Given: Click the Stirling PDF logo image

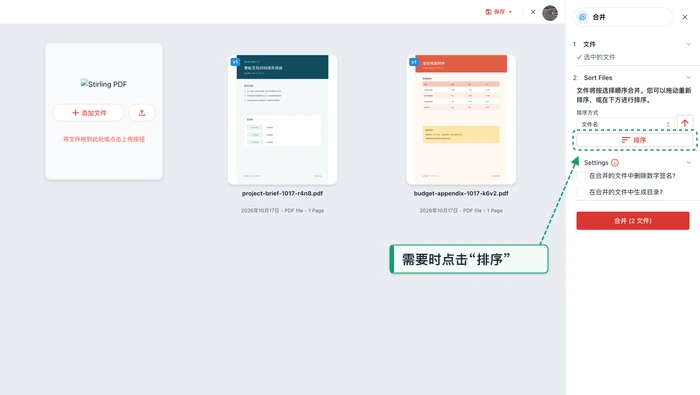Looking at the screenshot, I should pyautogui.click(x=104, y=84).
